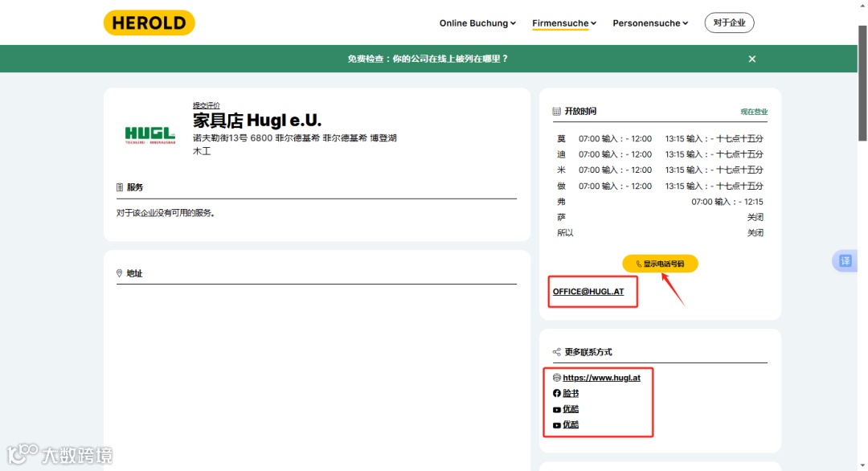Viewport: 868px width, 471px height.
Task: Click the calendar icon beside 开放时间
Action: click(556, 111)
